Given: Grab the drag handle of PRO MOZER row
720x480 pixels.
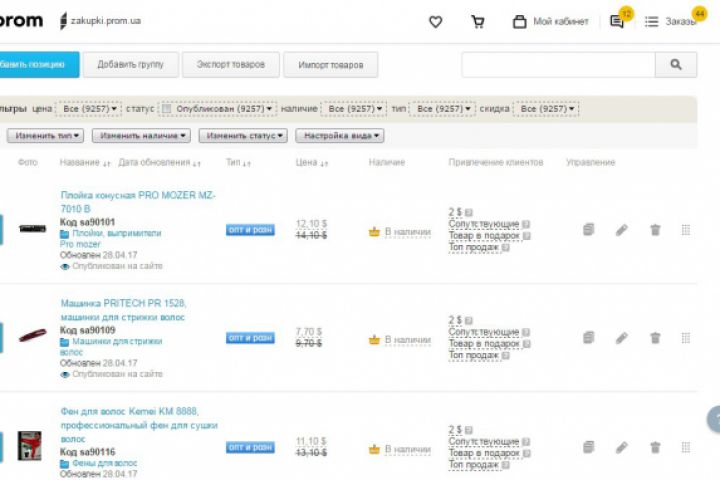Looking at the screenshot, I should [x=686, y=230].
